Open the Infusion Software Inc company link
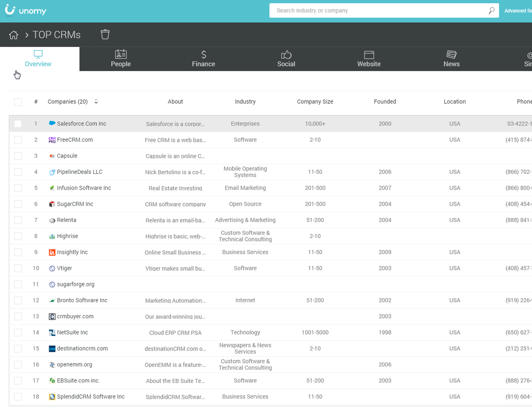Image resolution: width=532 pixels, height=409 pixels. [x=84, y=188]
